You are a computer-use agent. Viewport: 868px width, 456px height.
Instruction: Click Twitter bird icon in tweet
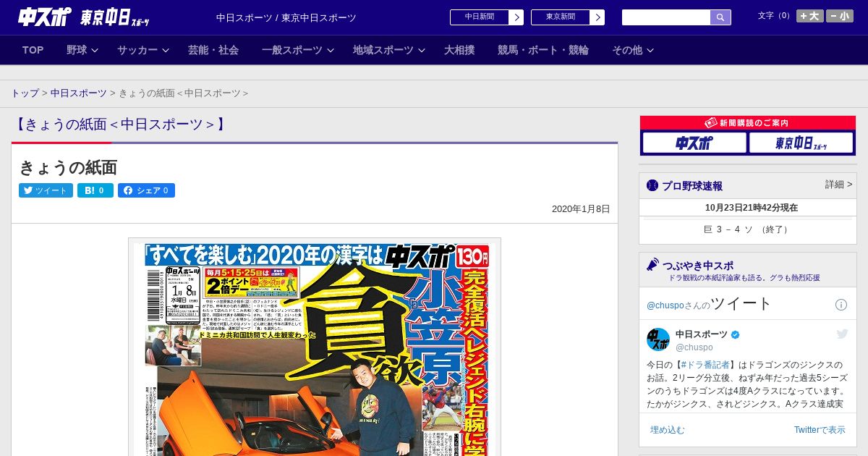coord(842,334)
